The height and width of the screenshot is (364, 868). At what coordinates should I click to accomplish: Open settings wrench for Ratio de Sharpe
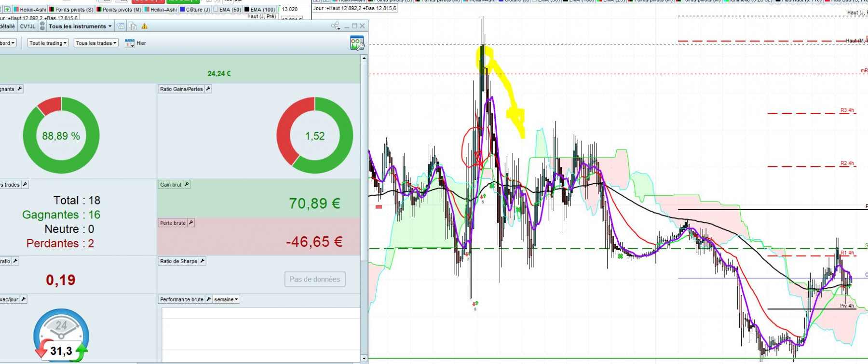pos(203,261)
